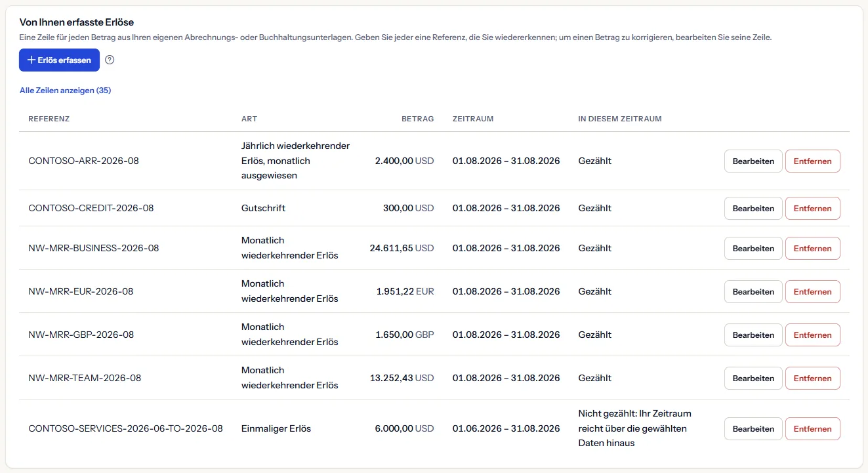Delete the NW-MRR-EUR-2026-08 line

pyautogui.click(x=812, y=291)
